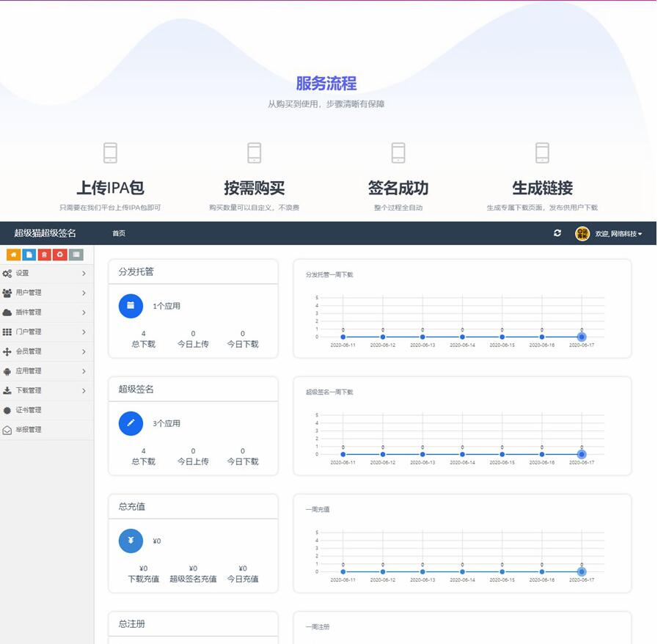Expand the 应用管理 menu chevron
The width and height of the screenshot is (666, 644).
[84, 371]
